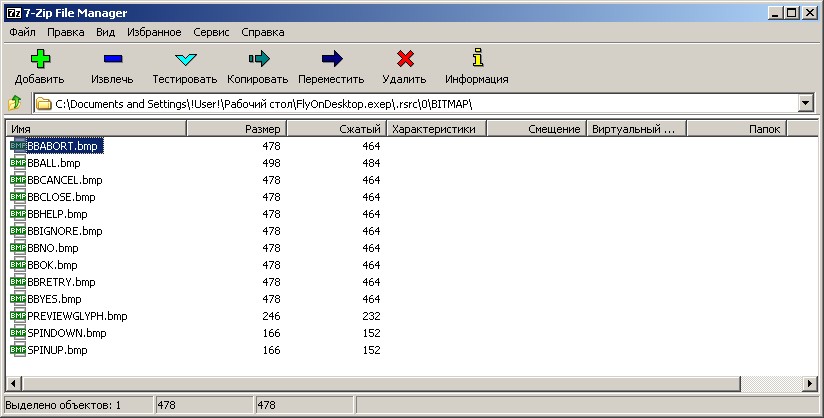Click the red X Delete icon

[405, 59]
